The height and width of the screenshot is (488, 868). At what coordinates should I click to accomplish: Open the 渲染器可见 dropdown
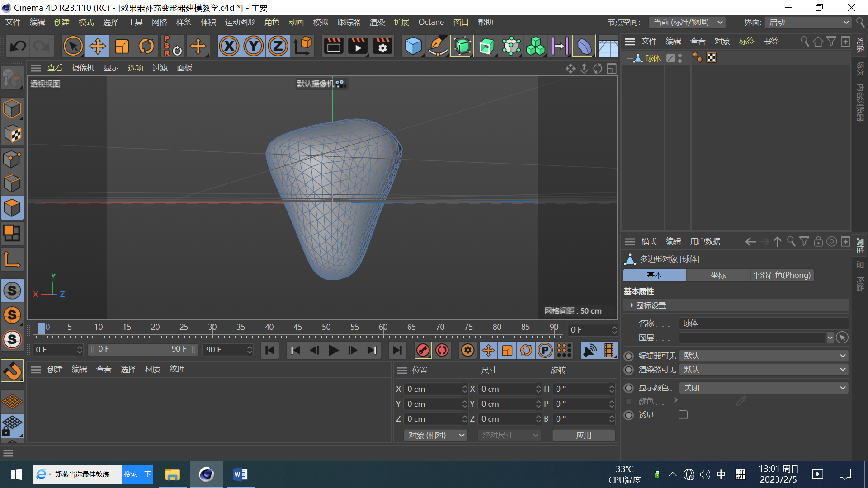coord(764,370)
